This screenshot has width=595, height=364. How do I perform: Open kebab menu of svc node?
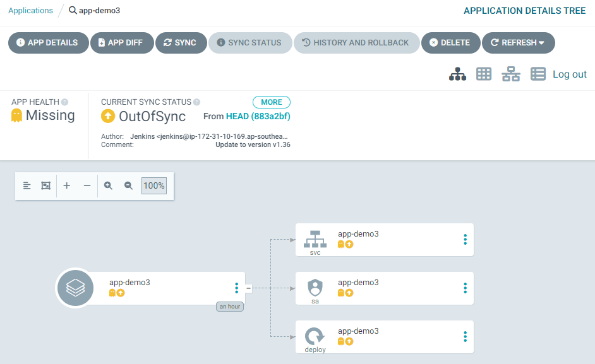(466, 240)
